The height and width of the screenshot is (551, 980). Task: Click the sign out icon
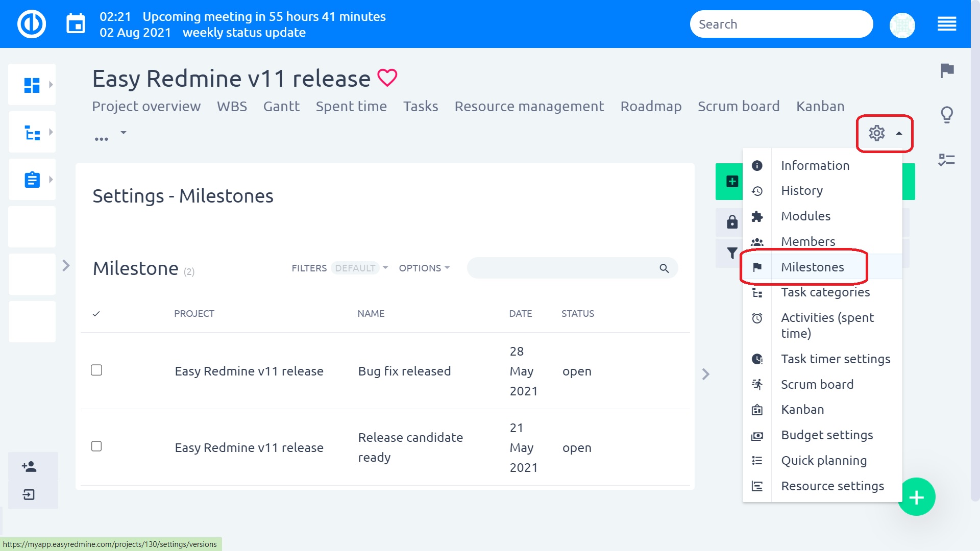tap(29, 494)
